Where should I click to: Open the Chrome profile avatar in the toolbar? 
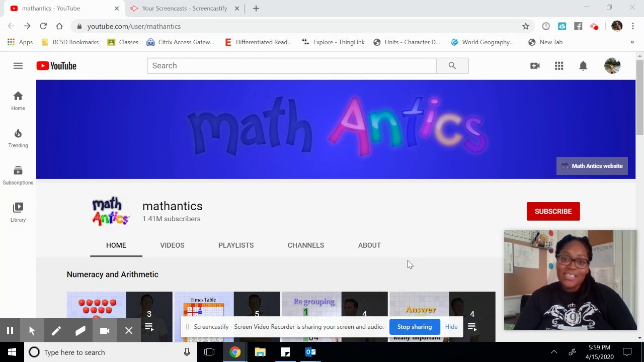click(x=617, y=26)
